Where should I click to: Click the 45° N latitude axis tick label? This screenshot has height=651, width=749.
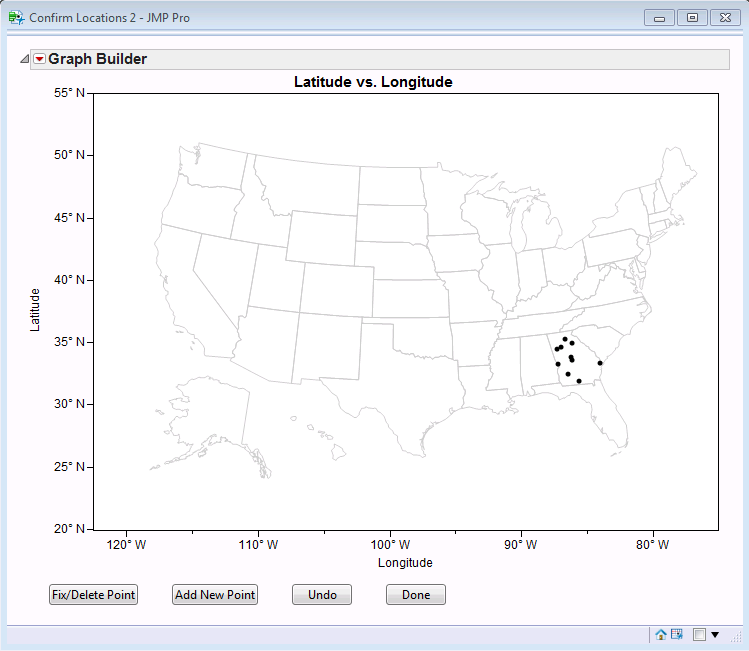click(x=69, y=218)
